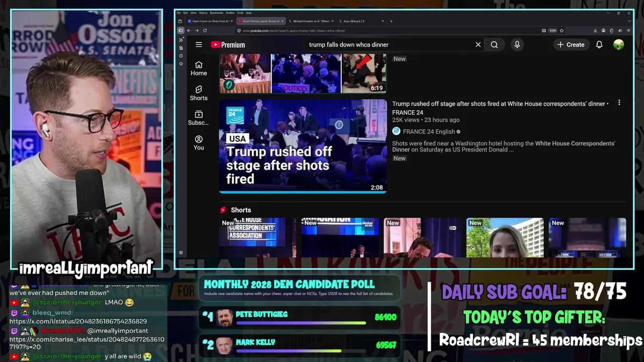This screenshot has width=644, height=362.
Task: Visit the FRANCE 24 English channel
Action: pyautogui.click(x=429, y=132)
